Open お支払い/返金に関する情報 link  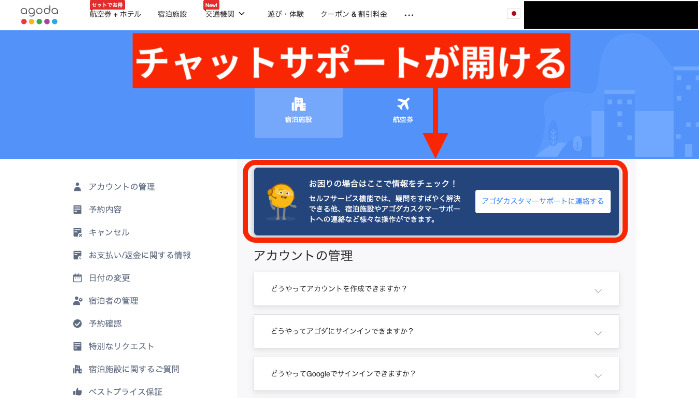point(140,255)
